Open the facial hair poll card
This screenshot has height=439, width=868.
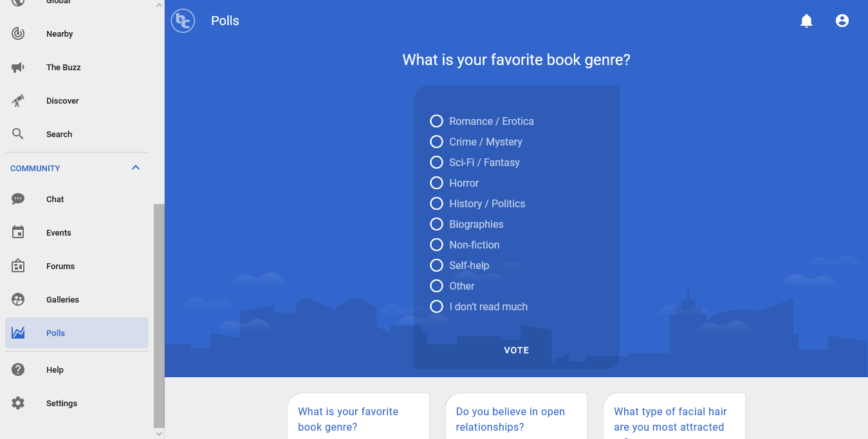pos(674,416)
